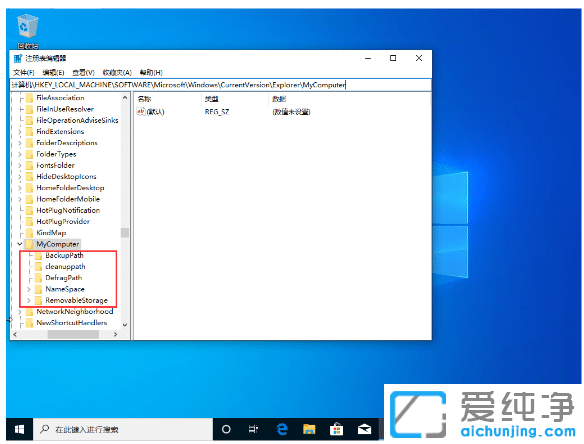
Task: Expand the NameSpace key
Action: point(29,289)
